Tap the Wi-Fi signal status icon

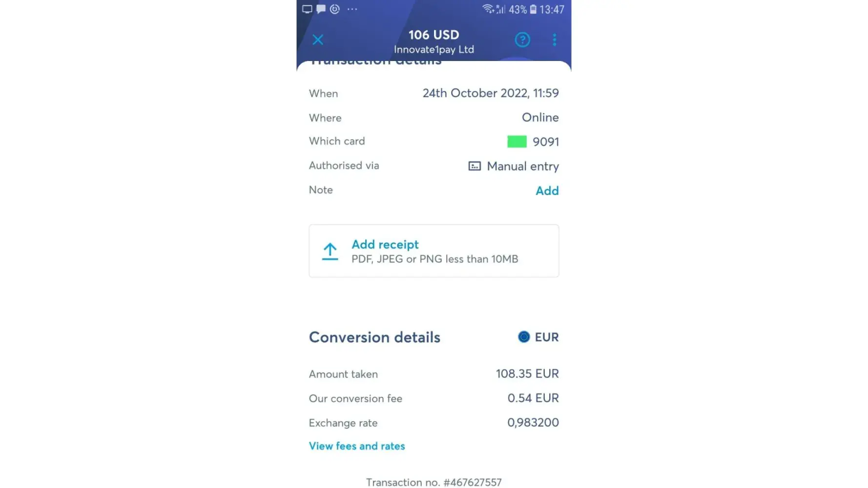(x=488, y=9)
